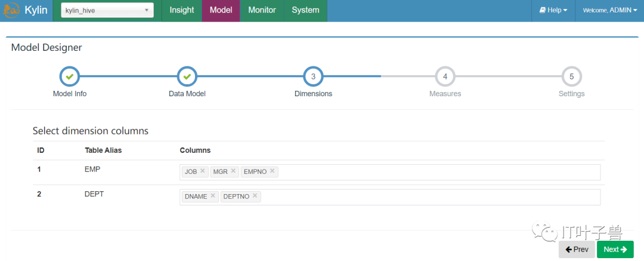Click the Select dimension columns heading
The width and height of the screenshot is (644, 261).
point(91,131)
